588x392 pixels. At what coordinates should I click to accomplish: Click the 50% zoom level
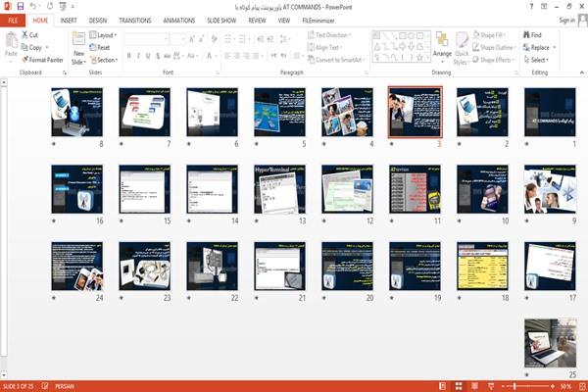click(x=565, y=386)
